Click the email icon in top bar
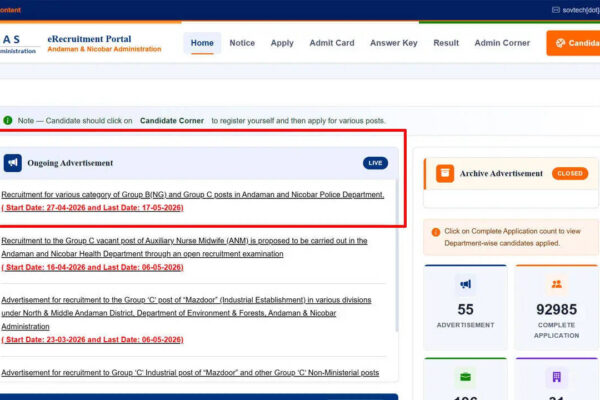 [x=556, y=9]
